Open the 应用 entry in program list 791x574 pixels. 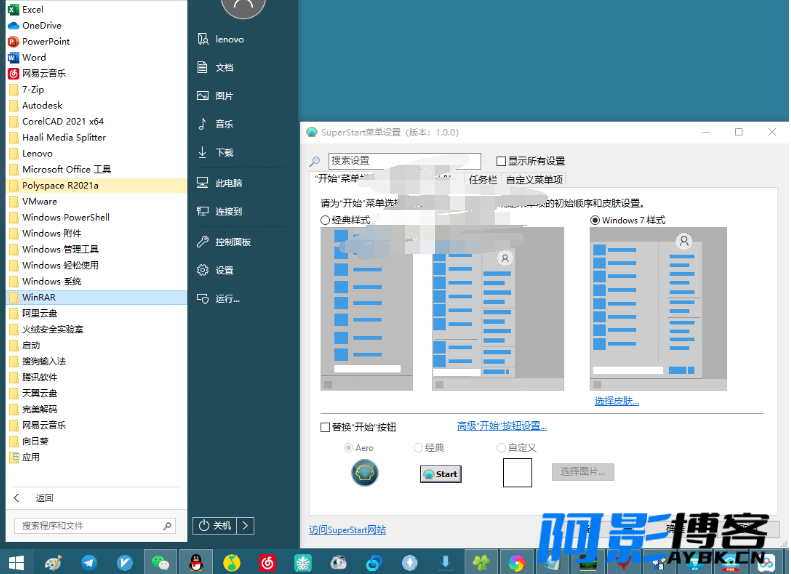pyautogui.click(x=96, y=457)
